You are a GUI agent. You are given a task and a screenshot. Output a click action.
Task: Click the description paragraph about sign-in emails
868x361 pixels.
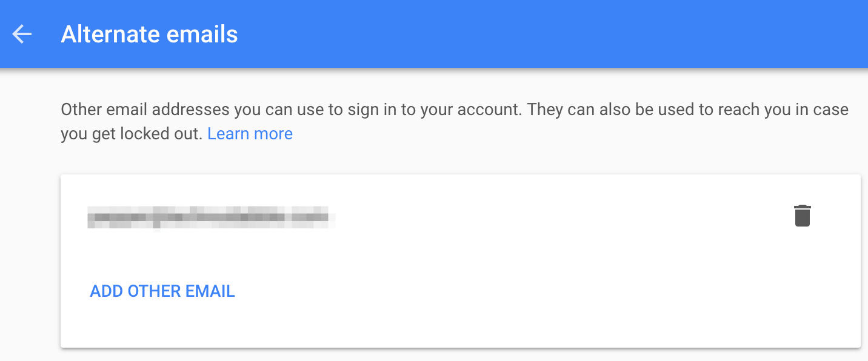click(424, 111)
